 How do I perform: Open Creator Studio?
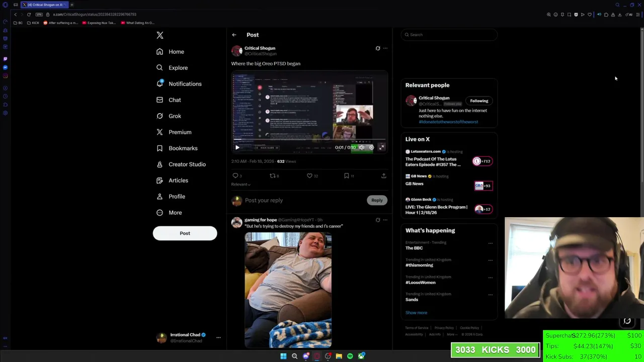[181, 164]
